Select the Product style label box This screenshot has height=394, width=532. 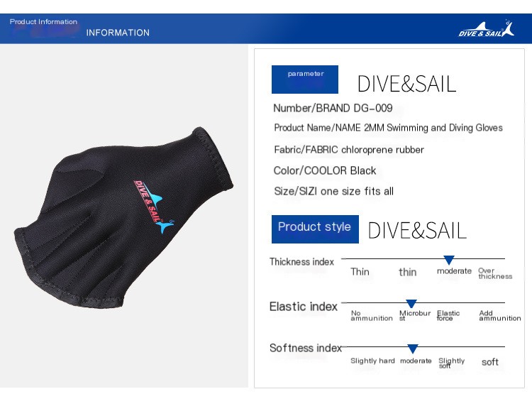[x=315, y=229]
